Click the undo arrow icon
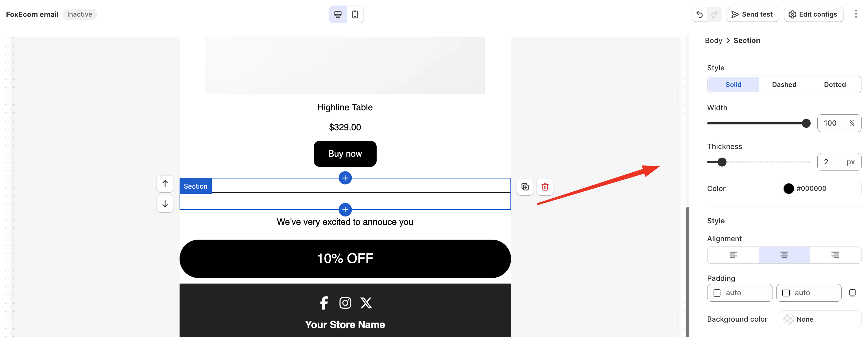 click(x=699, y=14)
